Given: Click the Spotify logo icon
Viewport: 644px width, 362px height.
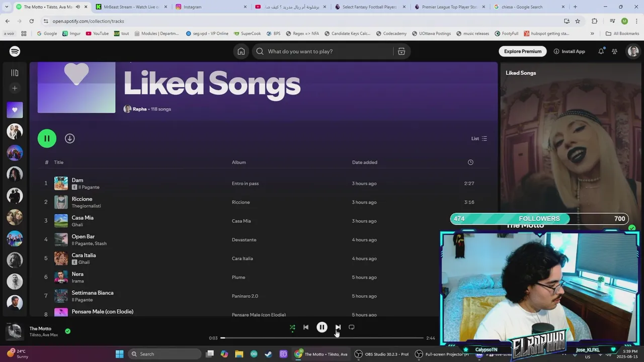Looking at the screenshot, I should pyautogui.click(x=15, y=51).
